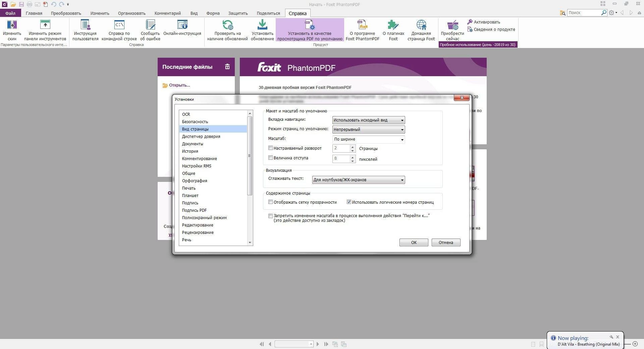Open Масштаб dropdown
The height and width of the screenshot is (349, 644).
tap(369, 139)
